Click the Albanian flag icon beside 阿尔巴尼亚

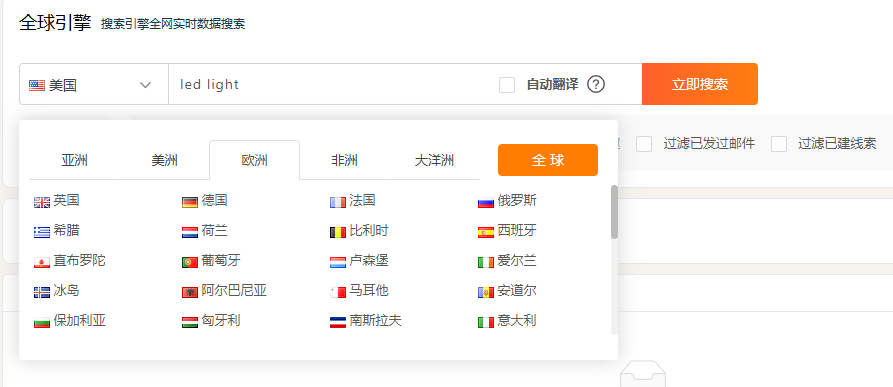point(190,293)
